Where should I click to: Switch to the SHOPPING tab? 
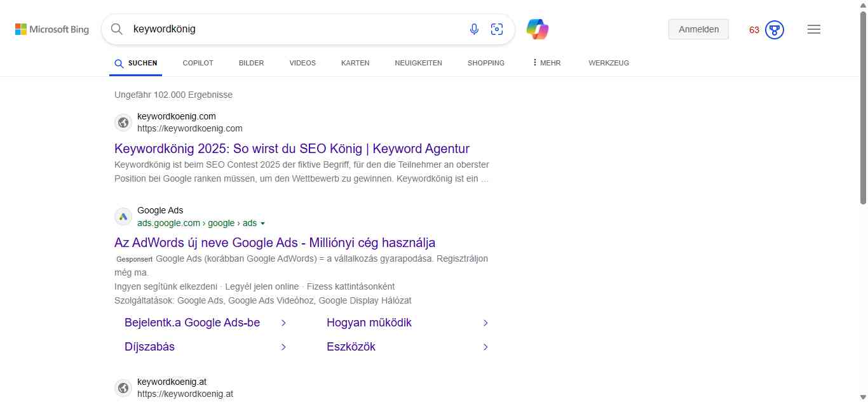(486, 63)
